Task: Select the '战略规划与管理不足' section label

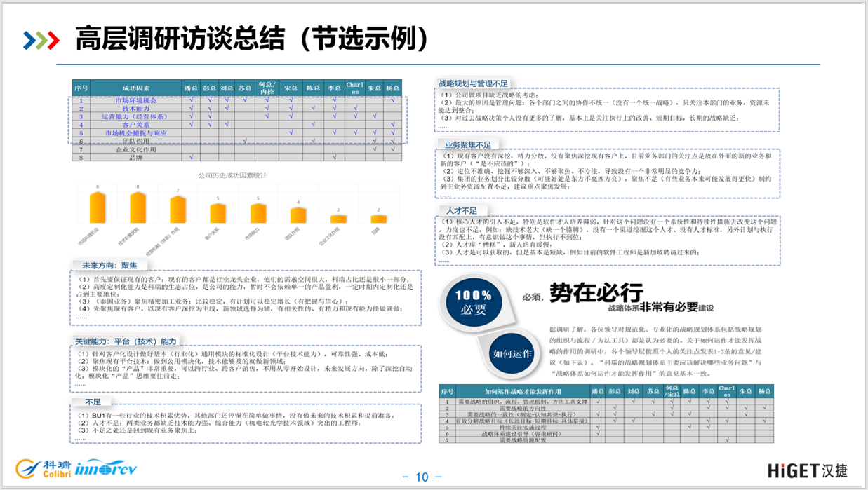Action: pyautogui.click(x=469, y=83)
